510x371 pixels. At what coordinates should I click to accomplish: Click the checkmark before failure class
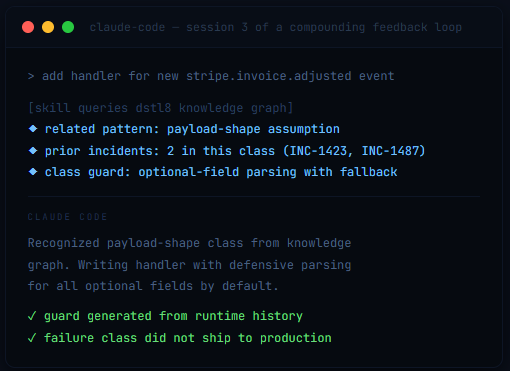click(32, 338)
